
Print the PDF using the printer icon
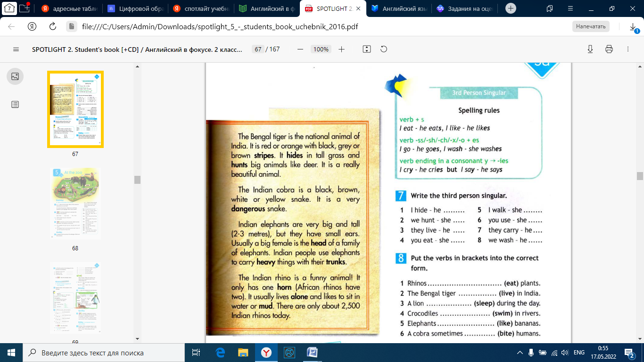pyautogui.click(x=609, y=49)
